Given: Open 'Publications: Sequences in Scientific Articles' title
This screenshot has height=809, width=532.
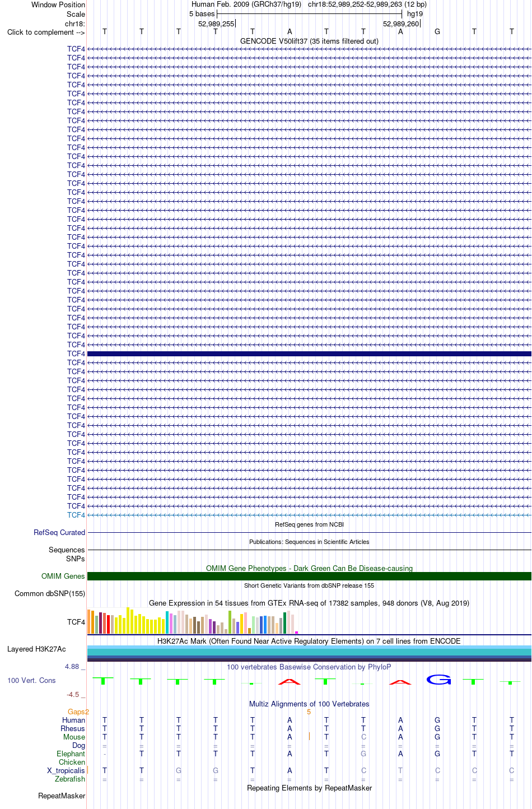Looking at the screenshot, I should tap(309, 542).
